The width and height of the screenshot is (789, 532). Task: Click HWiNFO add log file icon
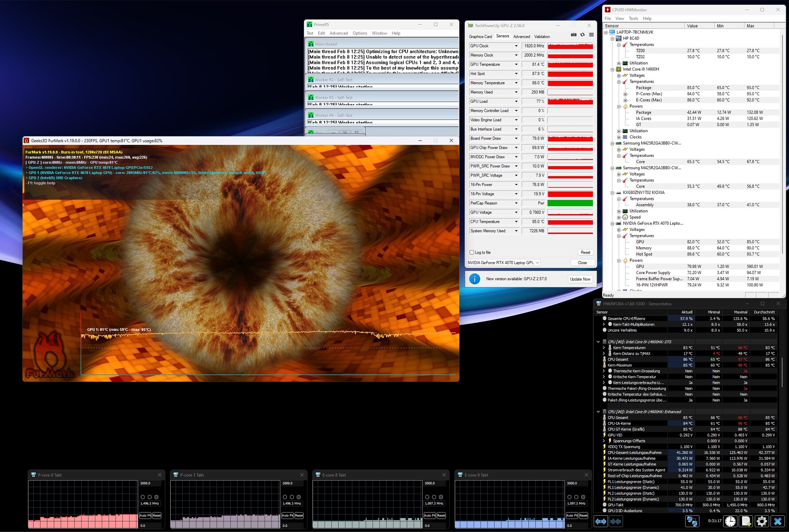pos(746,521)
